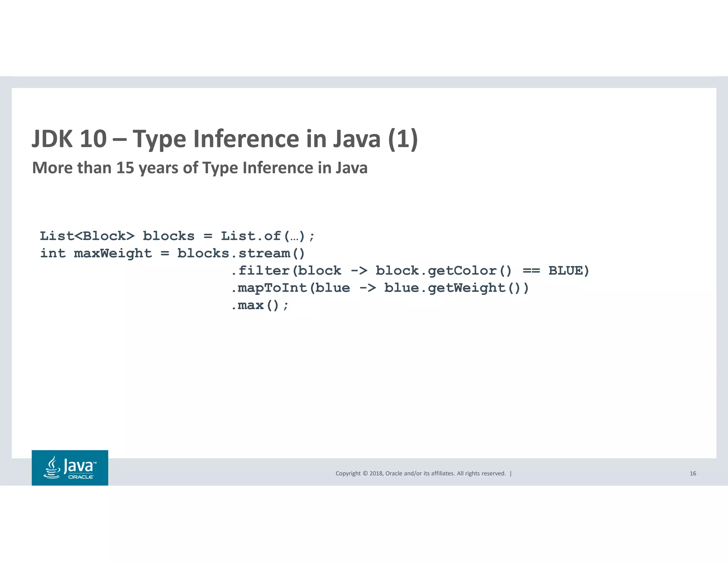The height and width of the screenshot is (562, 728).
Task: Click the .max() call line
Action: point(260,306)
